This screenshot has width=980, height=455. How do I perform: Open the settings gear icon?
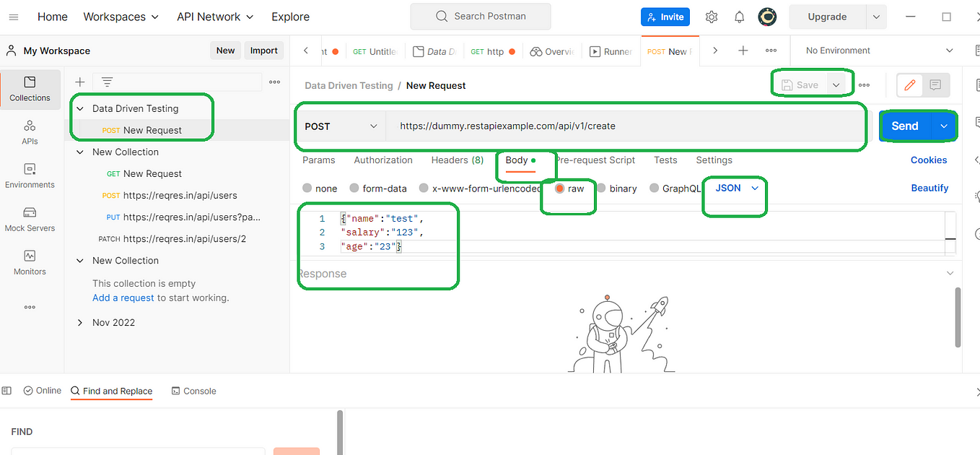tap(712, 17)
